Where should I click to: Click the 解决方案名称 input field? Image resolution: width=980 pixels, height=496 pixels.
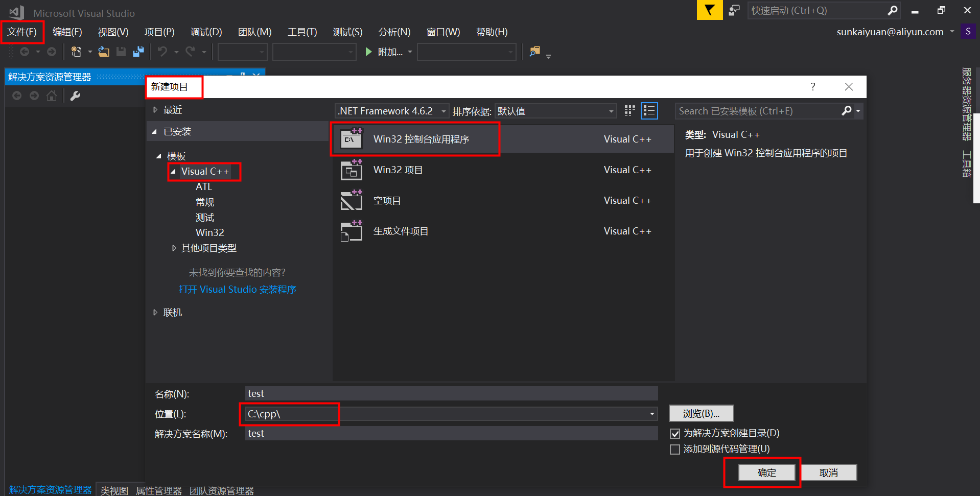(451, 433)
